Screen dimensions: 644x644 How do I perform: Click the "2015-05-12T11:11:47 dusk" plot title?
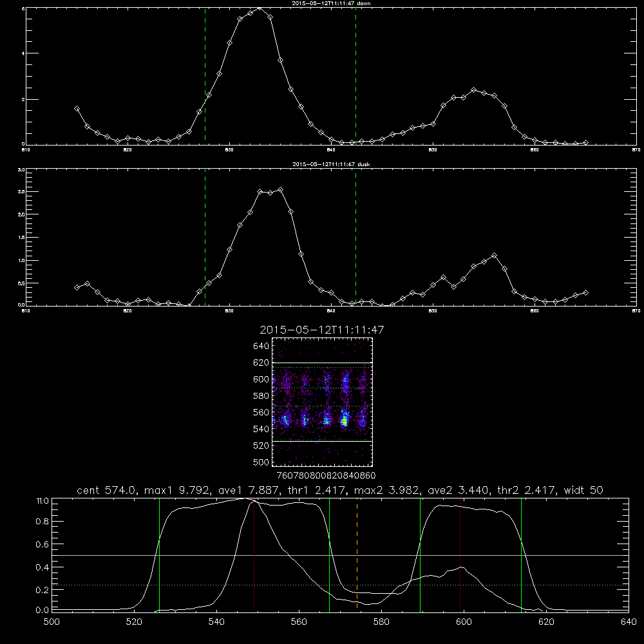(331, 164)
